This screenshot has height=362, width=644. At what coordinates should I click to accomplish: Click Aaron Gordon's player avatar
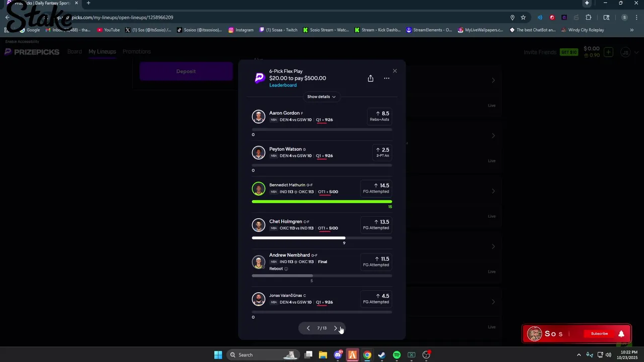[259, 116]
